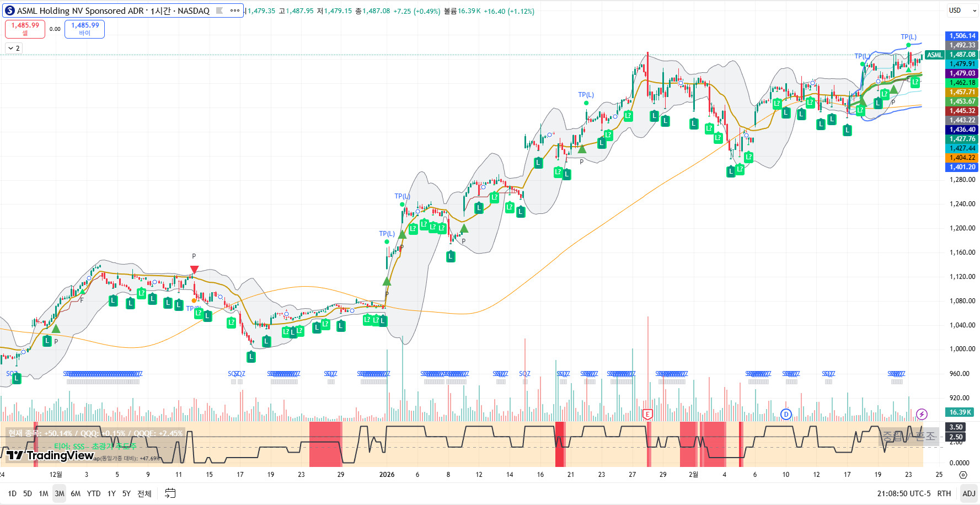This screenshot has height=505, width=980.
Task: Click the 0.00 spread value between sell and buy
Action: [55, 29]
